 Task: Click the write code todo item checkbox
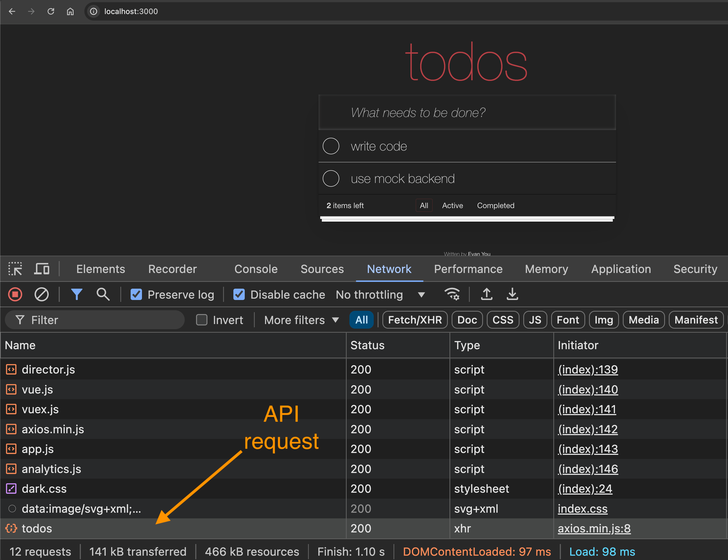point(332,146)
